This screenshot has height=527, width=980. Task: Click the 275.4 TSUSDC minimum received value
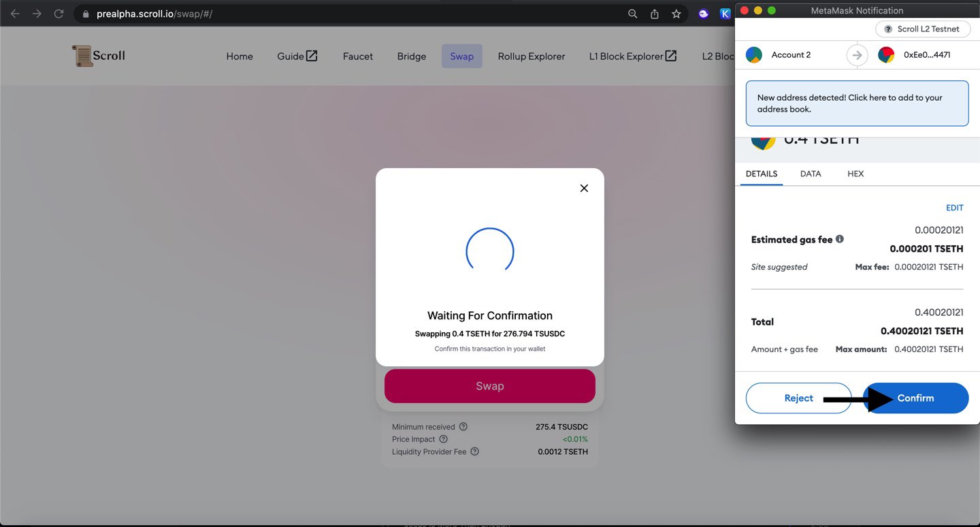tap(561, 427)
